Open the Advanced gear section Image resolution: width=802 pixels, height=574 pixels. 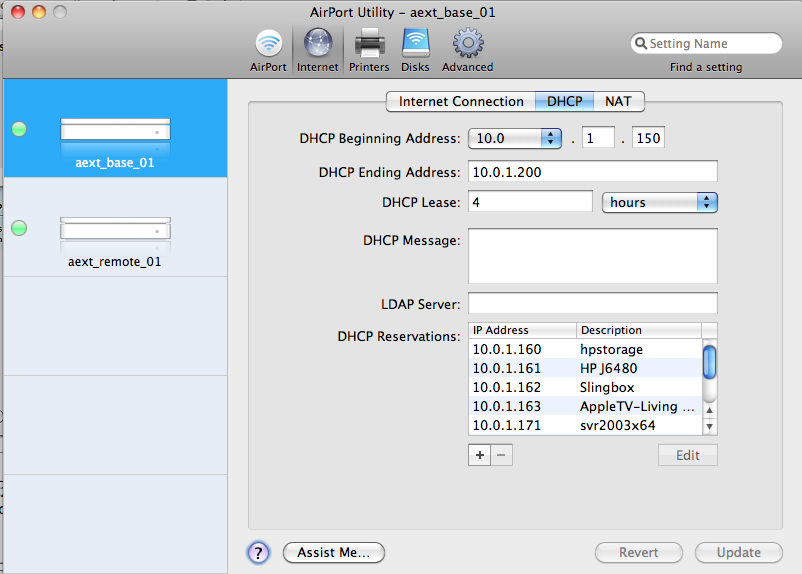[467, 51]
